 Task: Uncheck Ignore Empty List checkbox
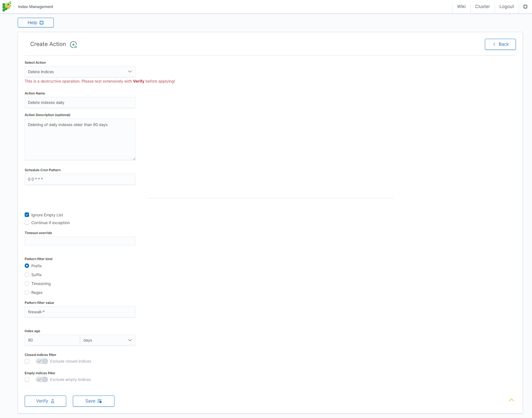click(x=27, y=215)
